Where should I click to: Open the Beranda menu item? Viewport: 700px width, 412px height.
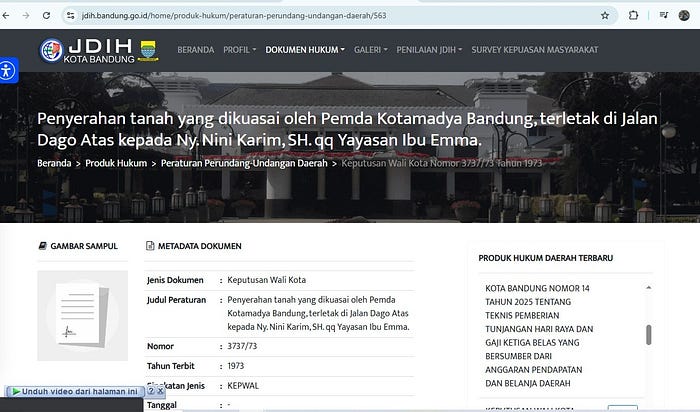(196, 50)
